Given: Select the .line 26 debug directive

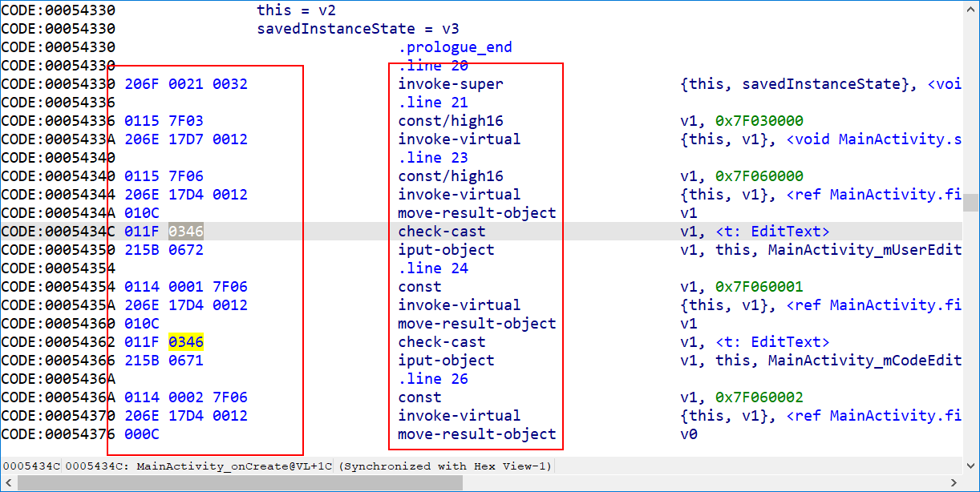Looking at the screenshot, I should tap(433, 378).
